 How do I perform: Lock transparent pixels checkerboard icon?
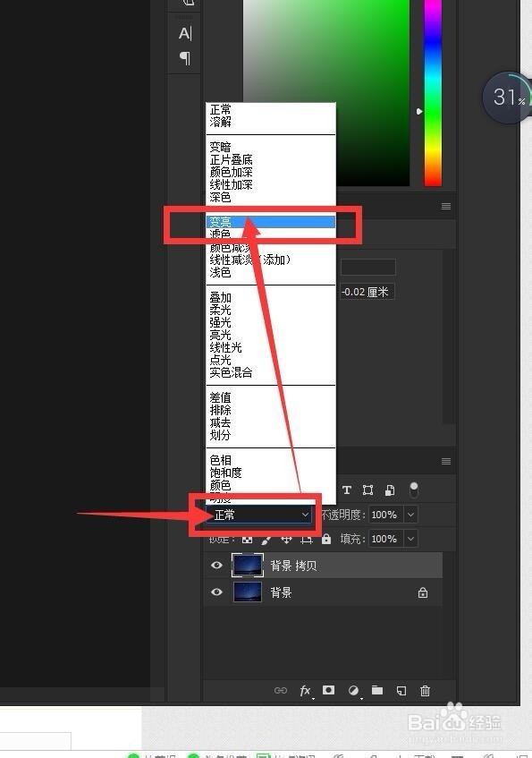pyautogui.click(x=247, y=540)
